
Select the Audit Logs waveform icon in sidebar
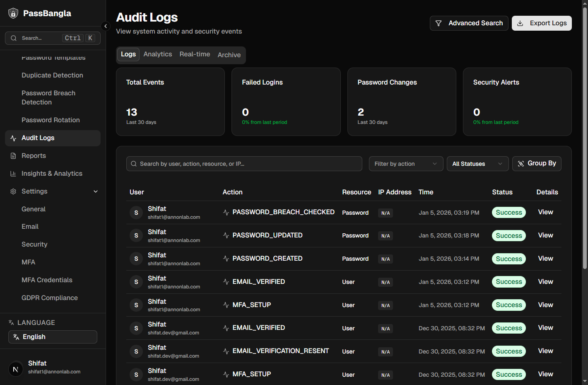click(x=13, y=138)
